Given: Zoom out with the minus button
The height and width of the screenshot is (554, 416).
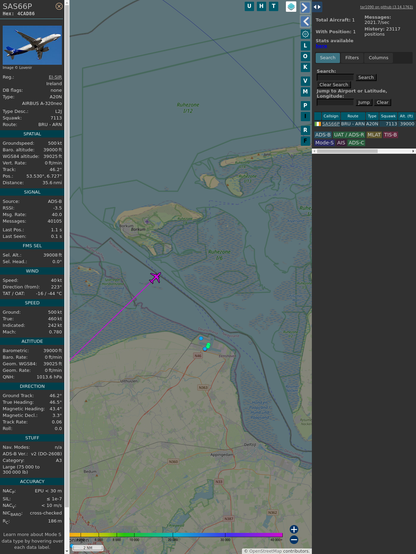Looking at the screenshot, I should (294, 540).
